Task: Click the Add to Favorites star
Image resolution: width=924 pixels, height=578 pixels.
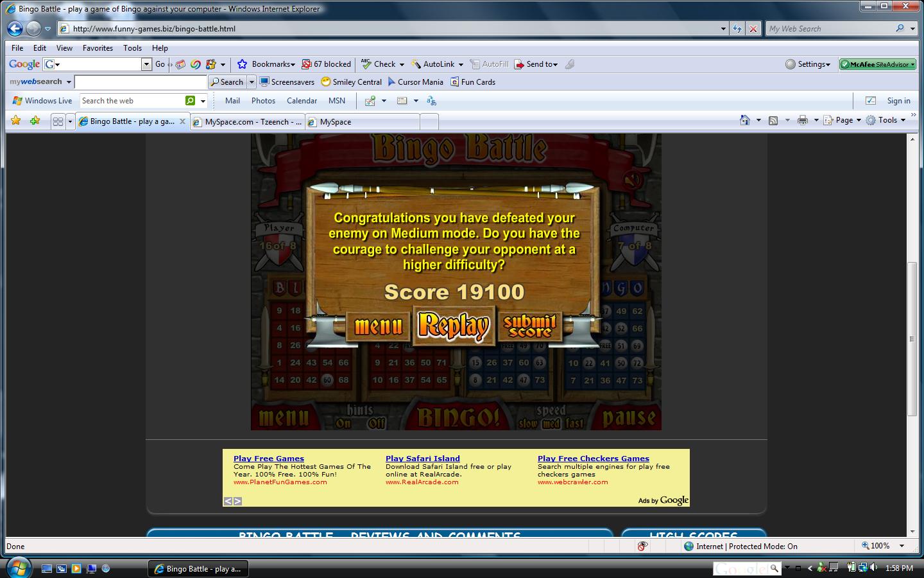Action: pos(15,120)
